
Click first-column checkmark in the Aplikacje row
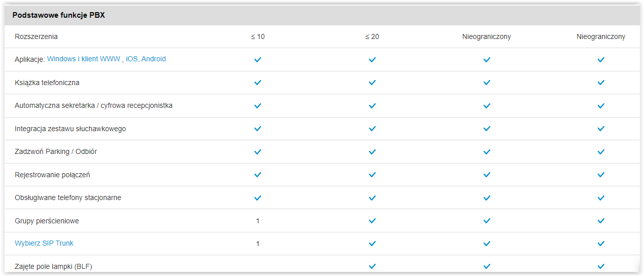258,60
